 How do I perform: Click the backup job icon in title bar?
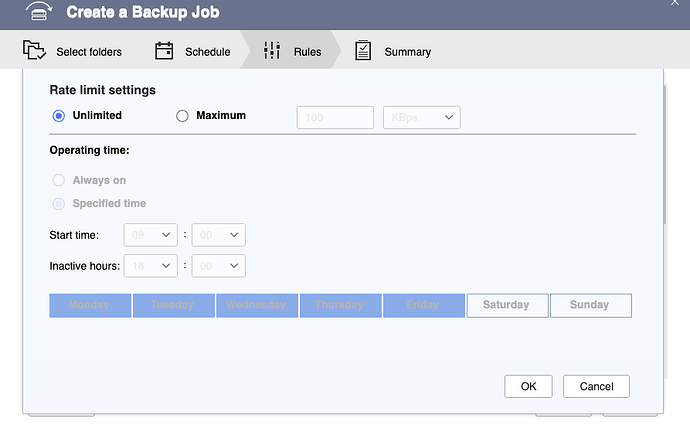pos(36,13)
